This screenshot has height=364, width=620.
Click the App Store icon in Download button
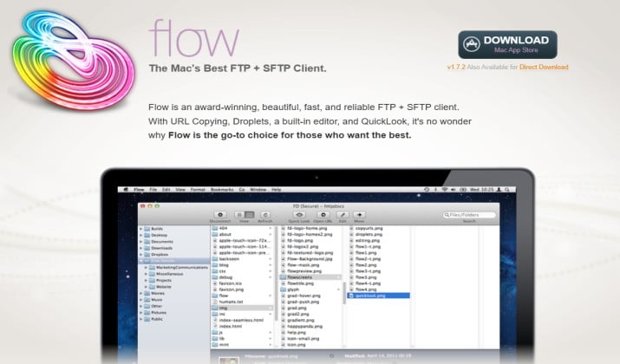pos(472,44)
